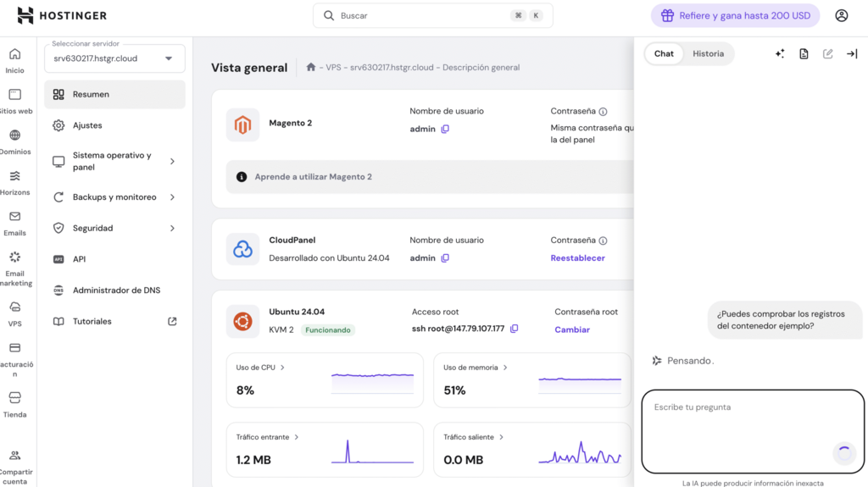This screenshot has height=487, width=868.
Task: Click the Ubuntu logo
Action: point(242,322)
